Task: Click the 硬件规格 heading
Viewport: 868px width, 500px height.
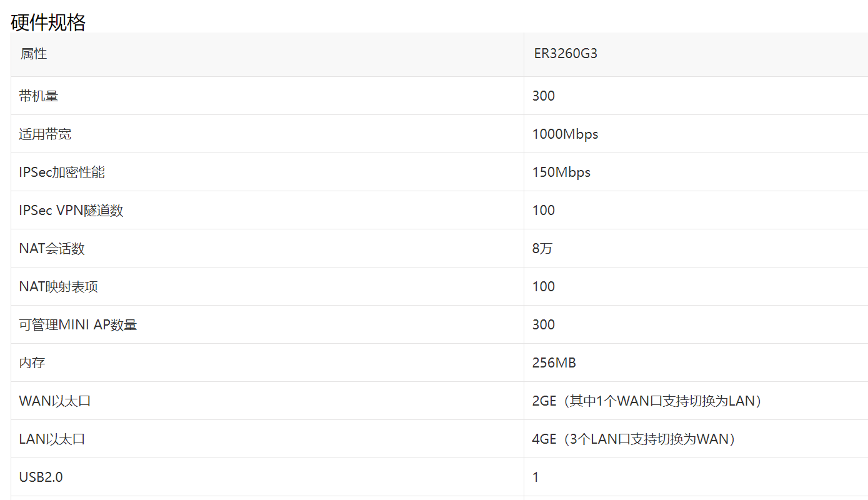Action: [48, 22]
